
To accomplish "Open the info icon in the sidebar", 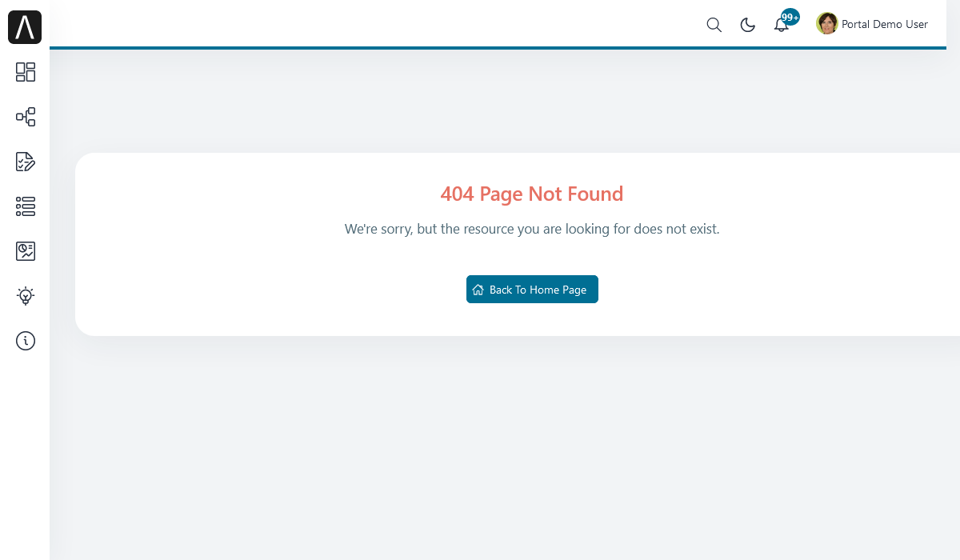I will tap(26, 341).
